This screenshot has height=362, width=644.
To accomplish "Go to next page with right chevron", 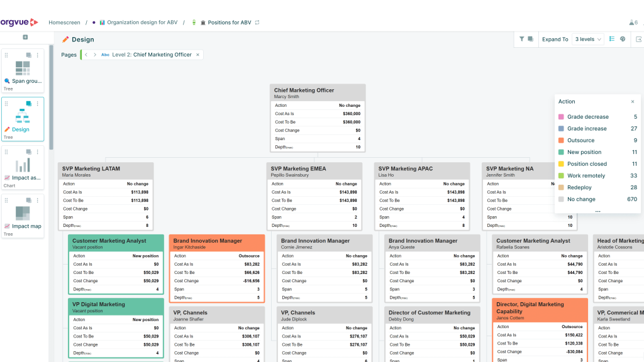I will 95,55.
